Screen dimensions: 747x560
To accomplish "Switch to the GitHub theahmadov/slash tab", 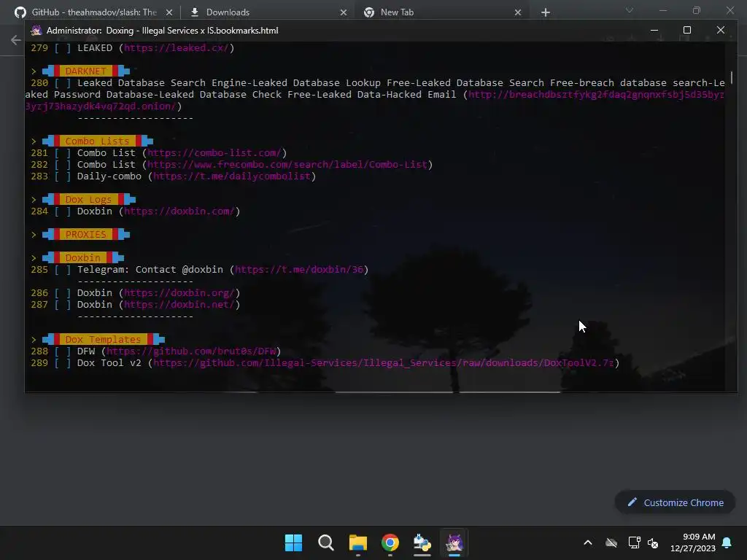I will (94, 12).
